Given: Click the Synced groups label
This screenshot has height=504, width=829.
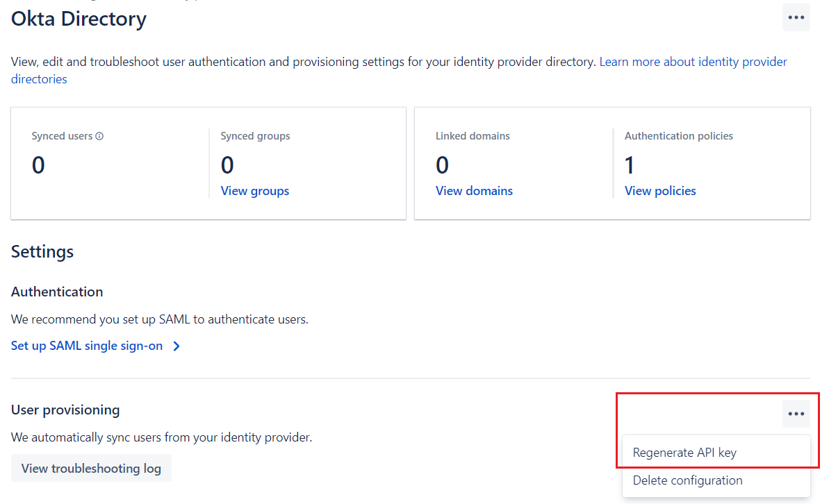Looking at the screenshot, I should tap(255, 136).
